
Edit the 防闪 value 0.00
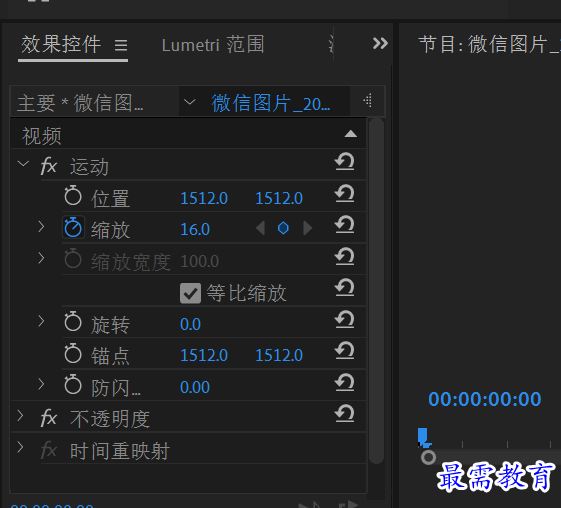(x=195, y=387)
